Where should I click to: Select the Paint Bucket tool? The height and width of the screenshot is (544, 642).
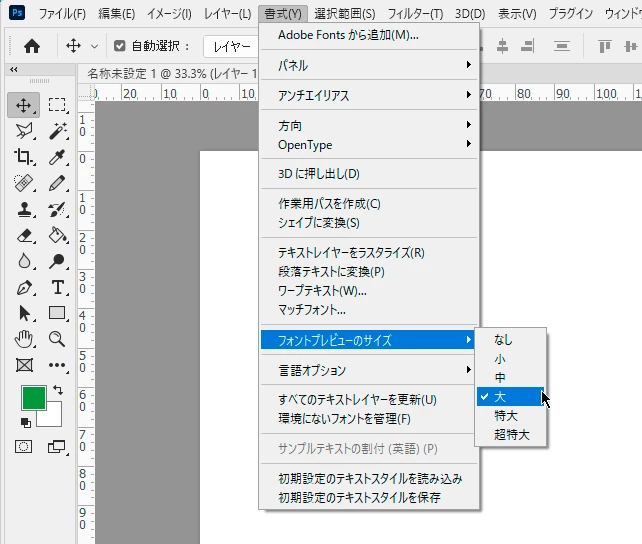tap(57, 235)
